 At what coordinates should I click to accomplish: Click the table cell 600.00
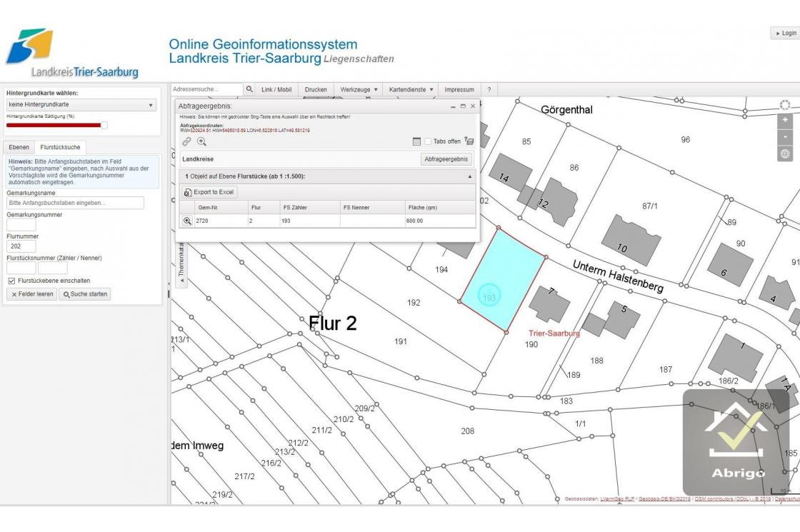tap(440, 221)
